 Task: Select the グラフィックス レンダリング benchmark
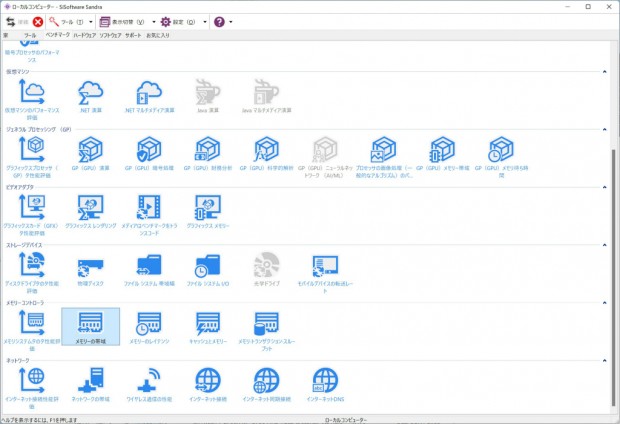91,209
